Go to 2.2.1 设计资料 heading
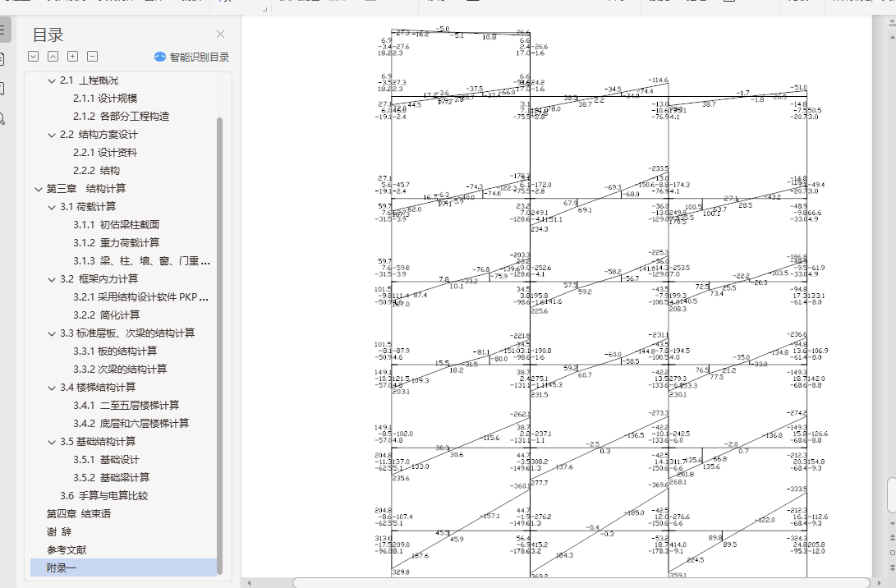Viewport: 896px width, 588px height. pyautogui.click(x=105, y=153)
